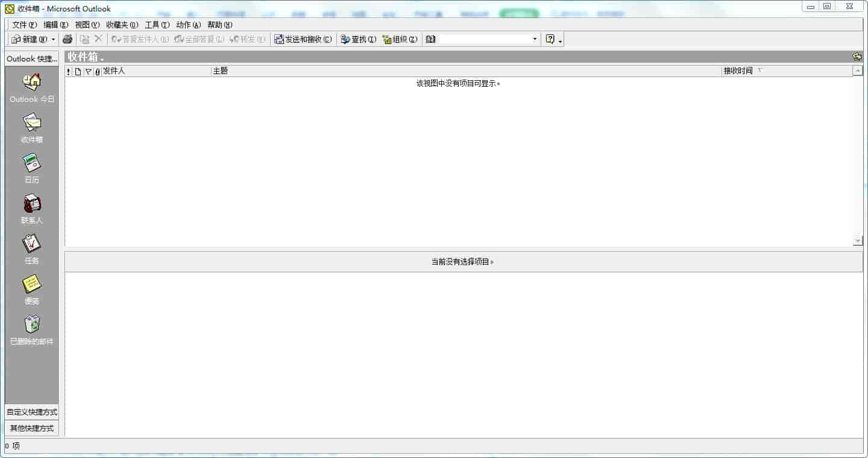Open the 任务 tasks icon
Image resolution: width=868 pixels, height=458 pixels.
pos(32,243)
